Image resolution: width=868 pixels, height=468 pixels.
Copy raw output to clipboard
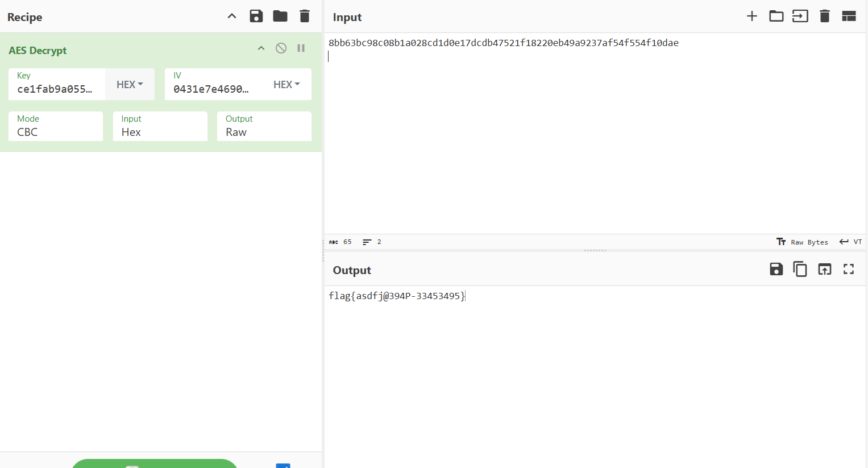[x=800, y=269]
